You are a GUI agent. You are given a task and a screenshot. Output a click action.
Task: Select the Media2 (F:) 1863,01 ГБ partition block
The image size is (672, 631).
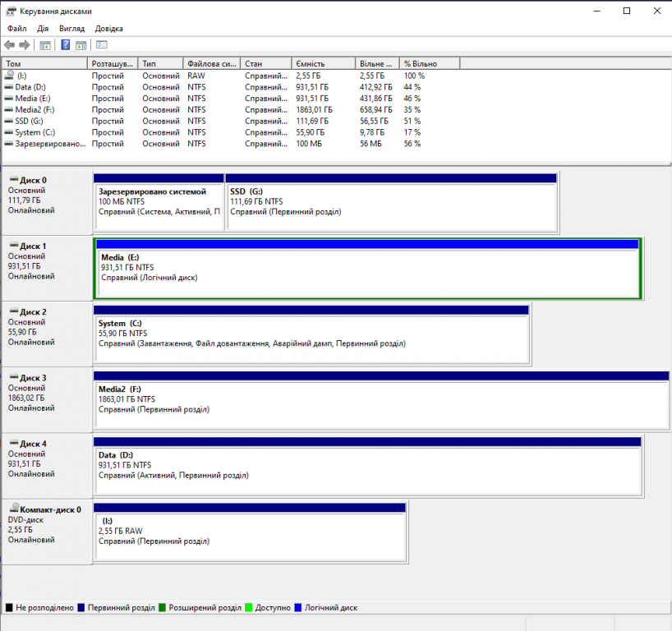pyautogui.click(x=381, y=400)
